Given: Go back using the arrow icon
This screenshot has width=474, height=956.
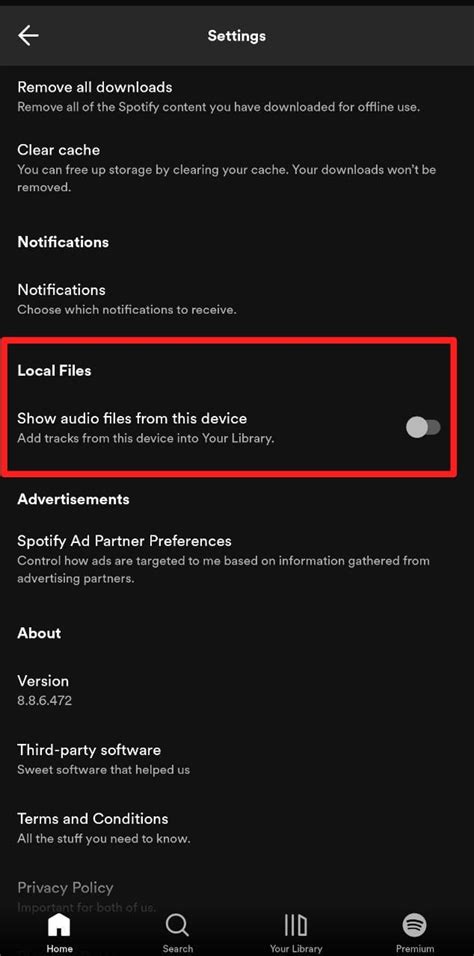Looking at the screenshot, I should [x=28, y=35].
